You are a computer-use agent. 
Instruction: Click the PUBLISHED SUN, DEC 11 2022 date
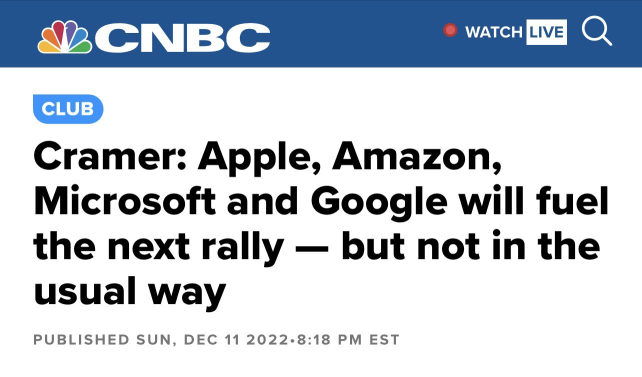pyautogui.click(x=160, y=340)
